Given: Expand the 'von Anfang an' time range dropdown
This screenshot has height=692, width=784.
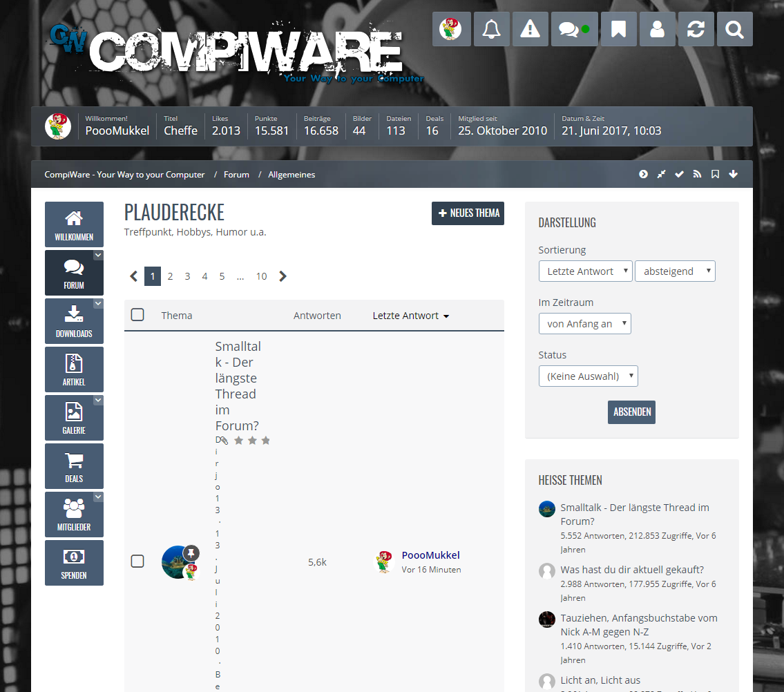Looking at the screenshot, I should click(584, 324).
